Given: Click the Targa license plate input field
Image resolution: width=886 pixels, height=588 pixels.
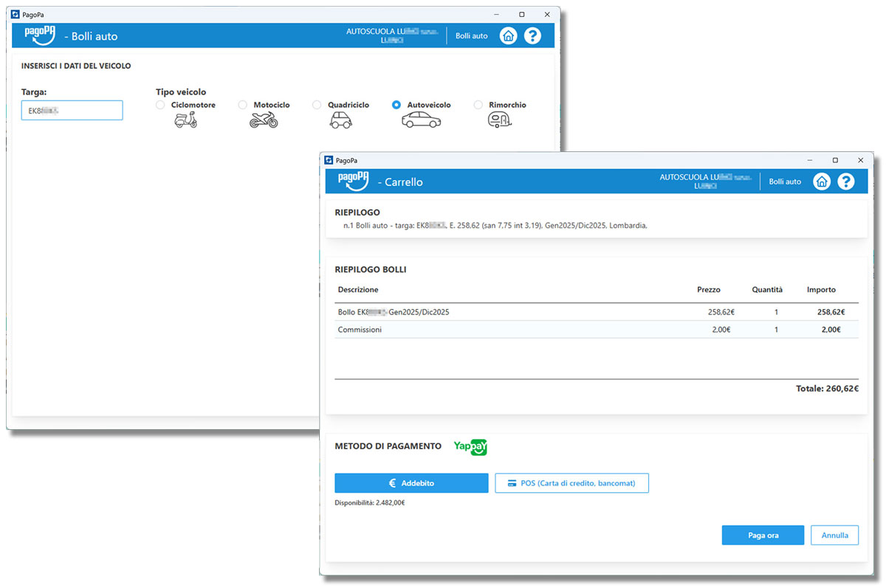Looking at the screenshot, I should click(x=72, y=111).
